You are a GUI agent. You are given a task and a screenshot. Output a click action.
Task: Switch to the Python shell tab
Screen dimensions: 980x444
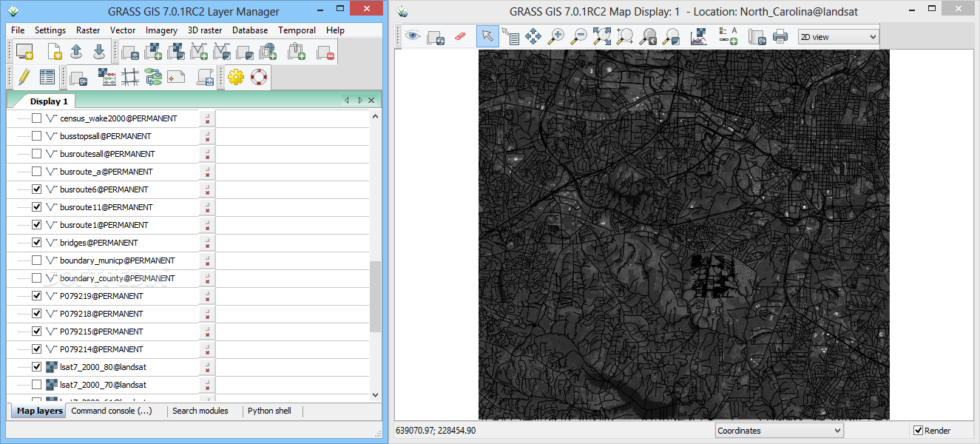pyautogui.click(x=269, y=411)
